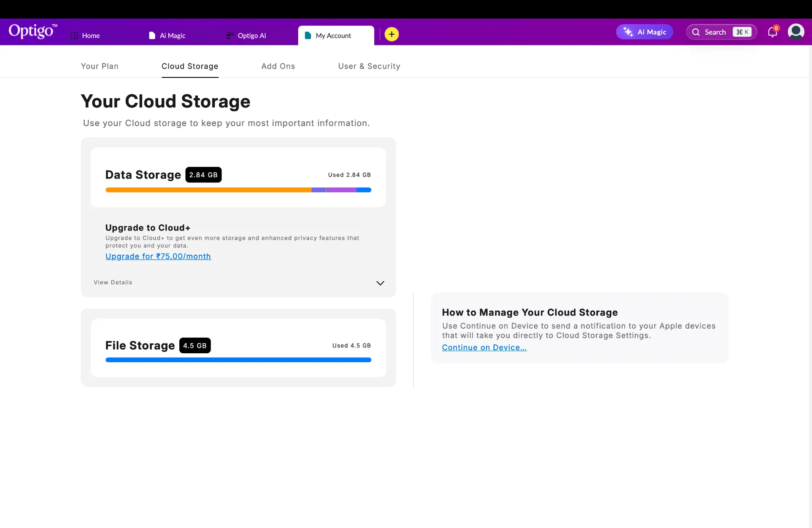Click the Home tab grid icon
The width and height of the screenshot is (812, 528).
click(x=74, y=36)
